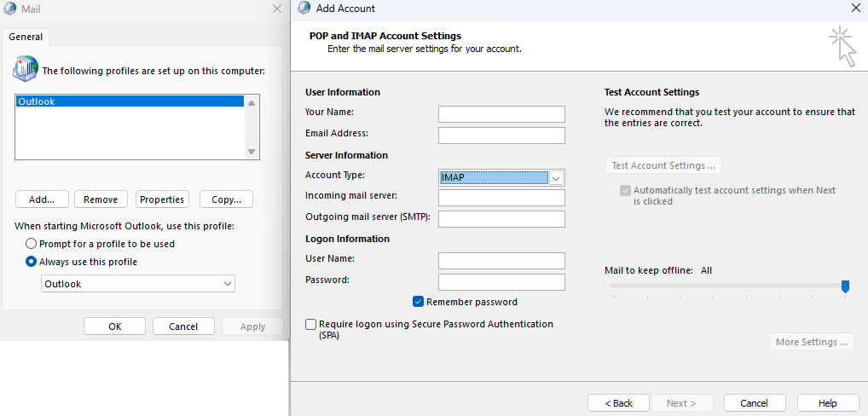Viewport: 868px width, 416px height.
Task: Focus the Outgoing mail server (SMTP) field
Action: click(501, 219)
